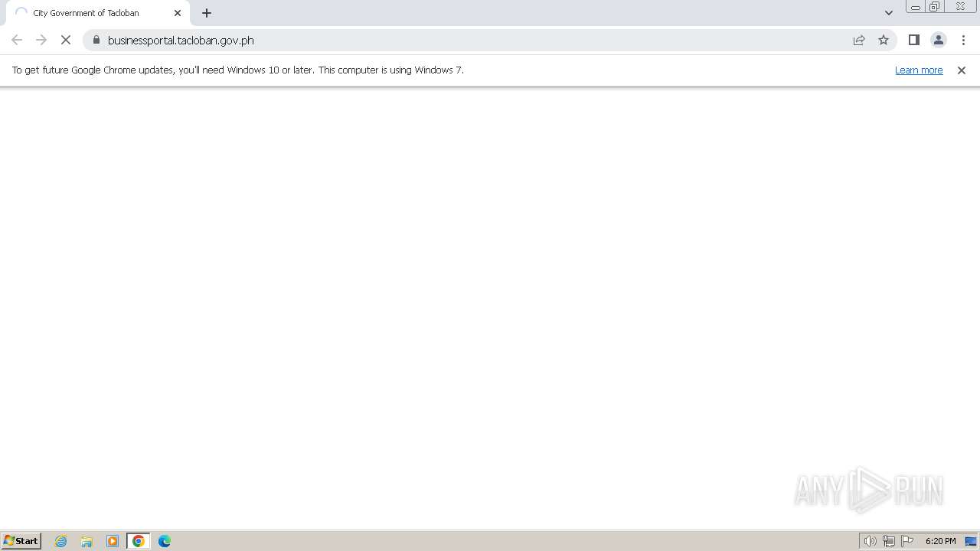Open tab search dropdown arrow

coord(889,13)
